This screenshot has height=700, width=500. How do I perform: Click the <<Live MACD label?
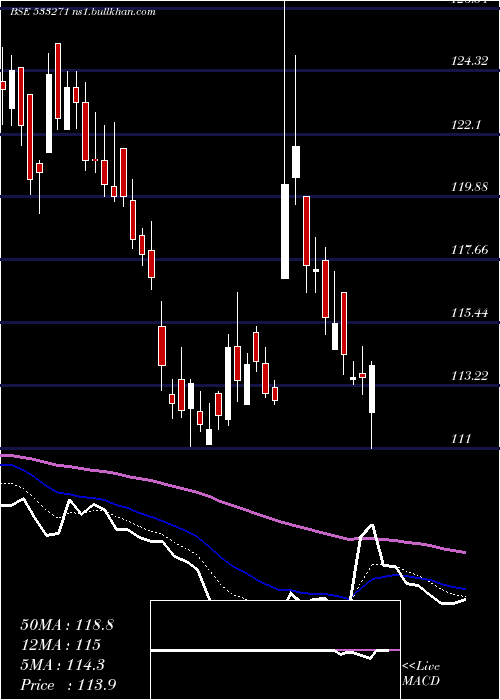coord(421,674)
